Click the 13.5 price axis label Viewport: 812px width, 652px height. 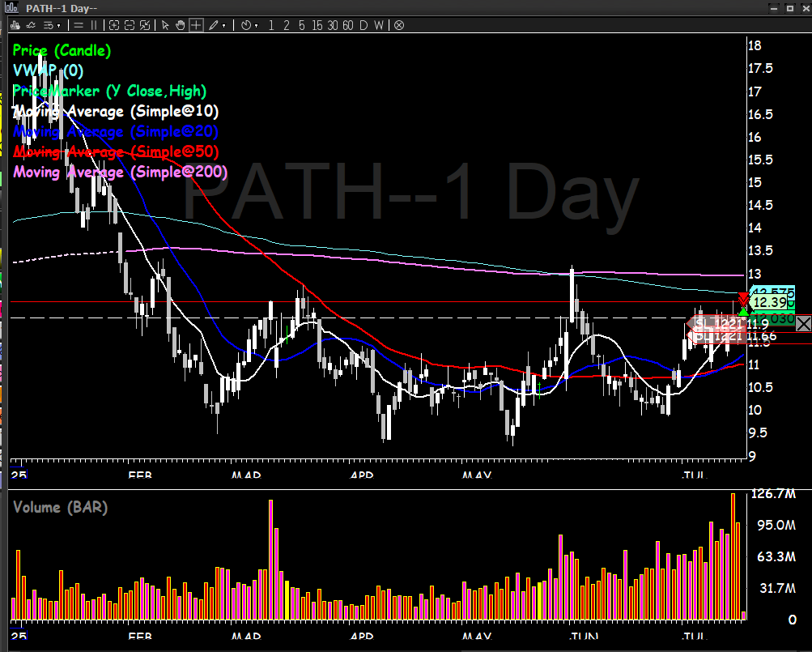[760, 251]
